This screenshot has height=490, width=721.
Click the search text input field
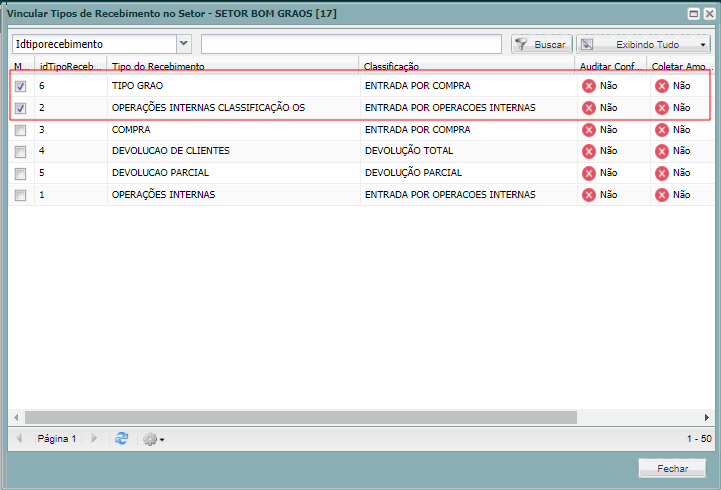[351, 44]
